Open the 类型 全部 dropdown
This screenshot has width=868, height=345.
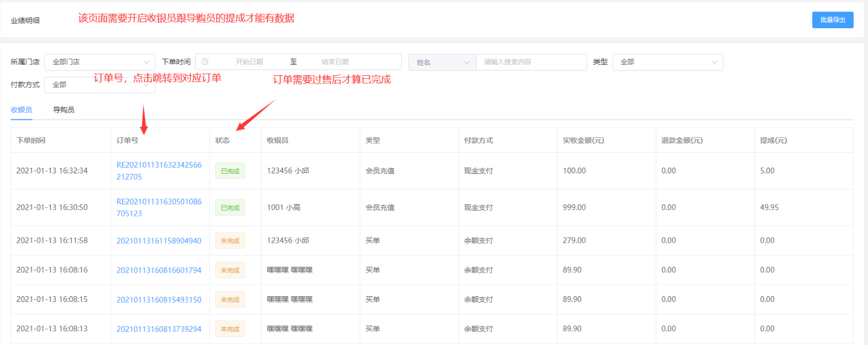point(668,62)
